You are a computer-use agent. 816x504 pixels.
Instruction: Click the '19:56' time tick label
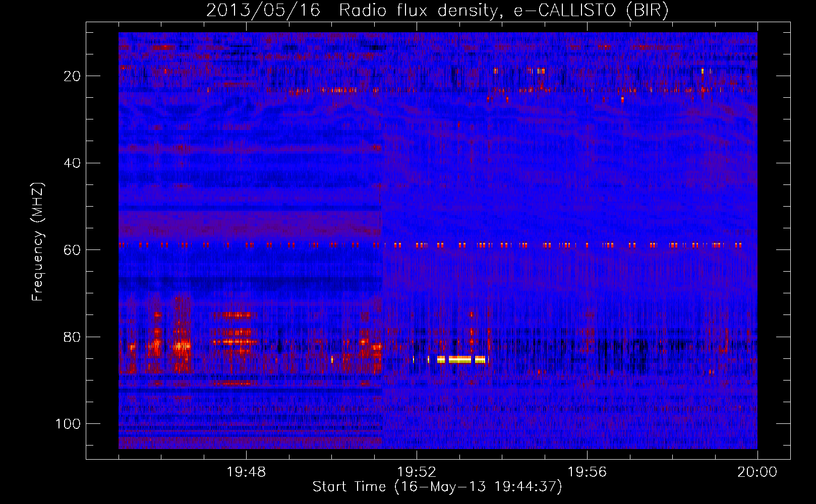587,472
